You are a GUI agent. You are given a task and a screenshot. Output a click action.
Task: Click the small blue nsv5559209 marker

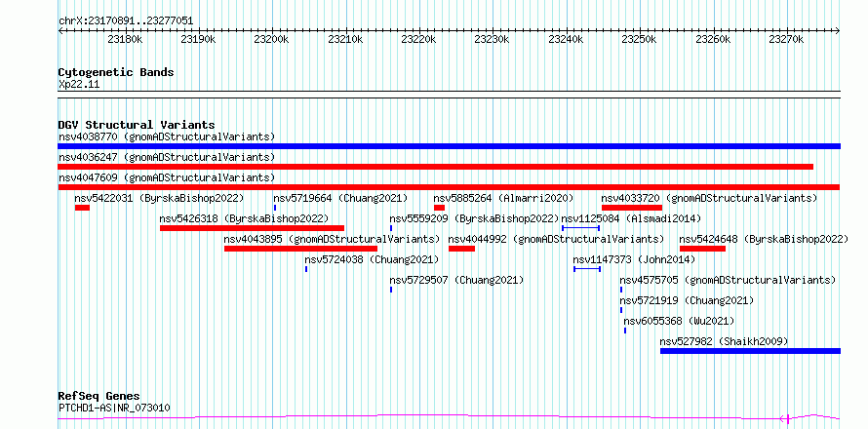[x=391, y=228]
